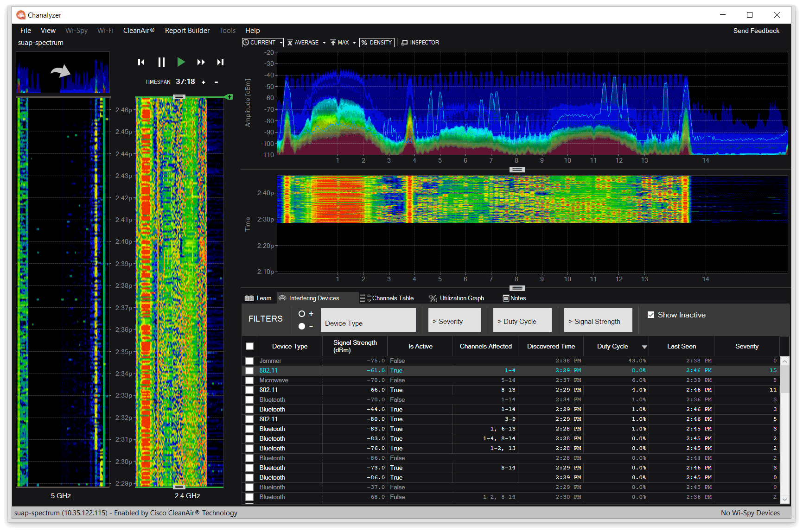This screenshot has height=532, width=803.
Task: Click the green play button
Action: click(181, 62)
